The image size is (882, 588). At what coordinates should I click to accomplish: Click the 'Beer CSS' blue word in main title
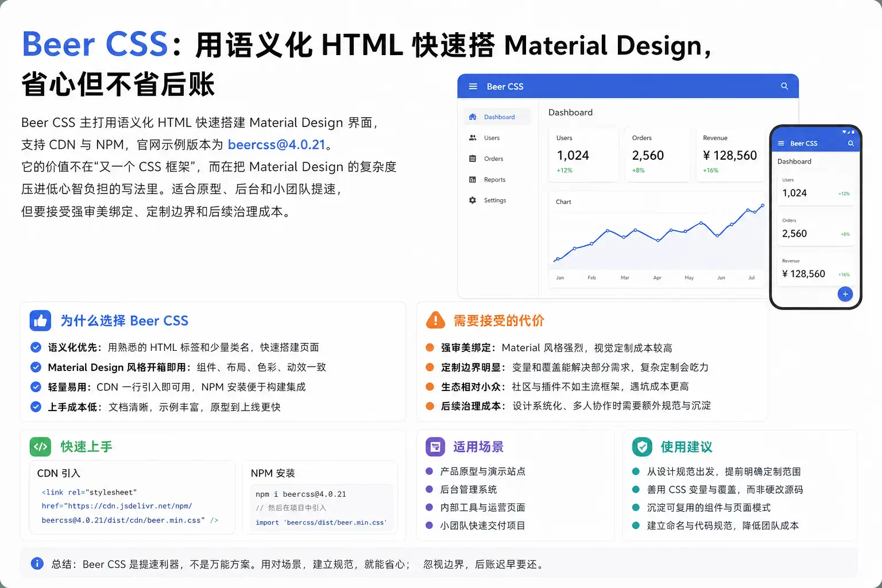95,45
